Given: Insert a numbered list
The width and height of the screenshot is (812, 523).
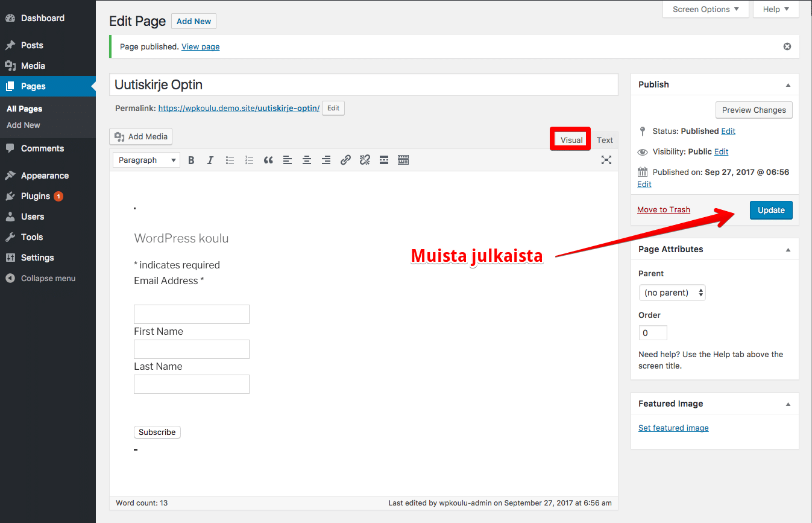Looking at the screenshot, I should pyautogui.click(x=249, y=160).
